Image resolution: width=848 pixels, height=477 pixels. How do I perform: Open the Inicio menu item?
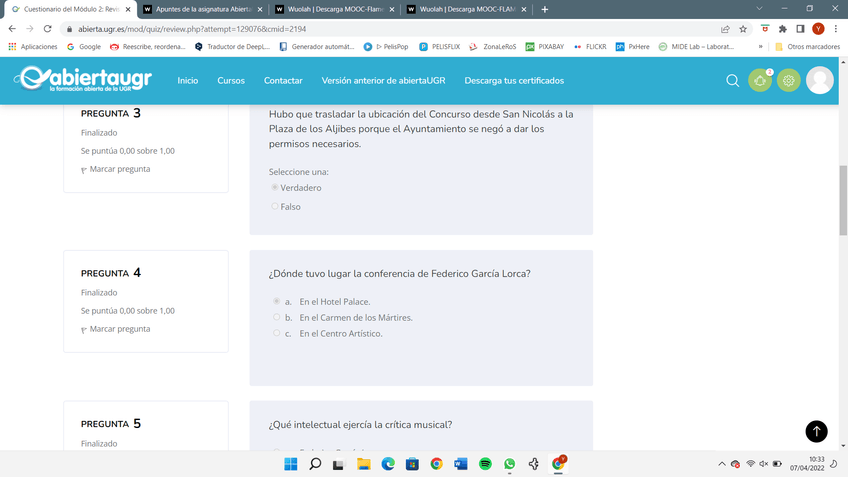click(x=188, y=81)
